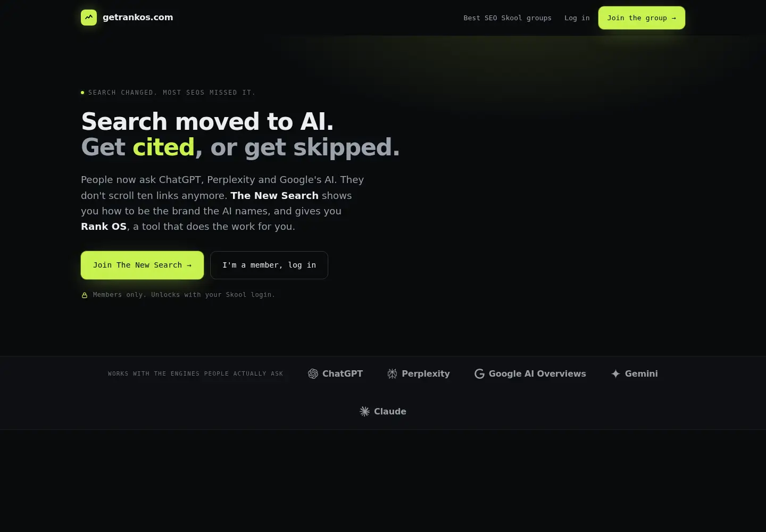Open the getrankos.com home link
The height and width of the screenshot is (532, 766).
[127, 18]
